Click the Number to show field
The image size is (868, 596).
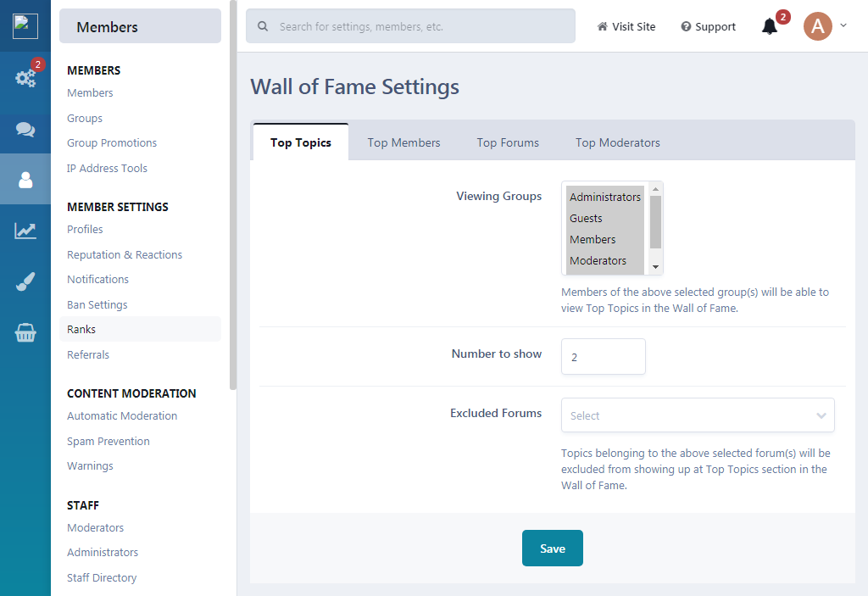[x=603, y=357]
